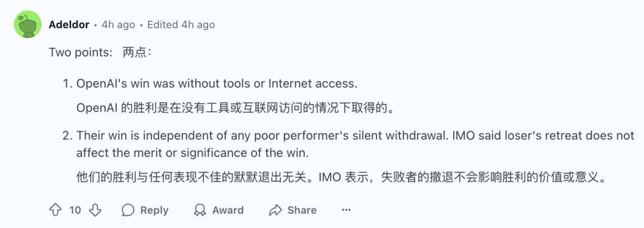Click the 'Edited 4h ago' label

pyautogui.click(x=181, y=24)
